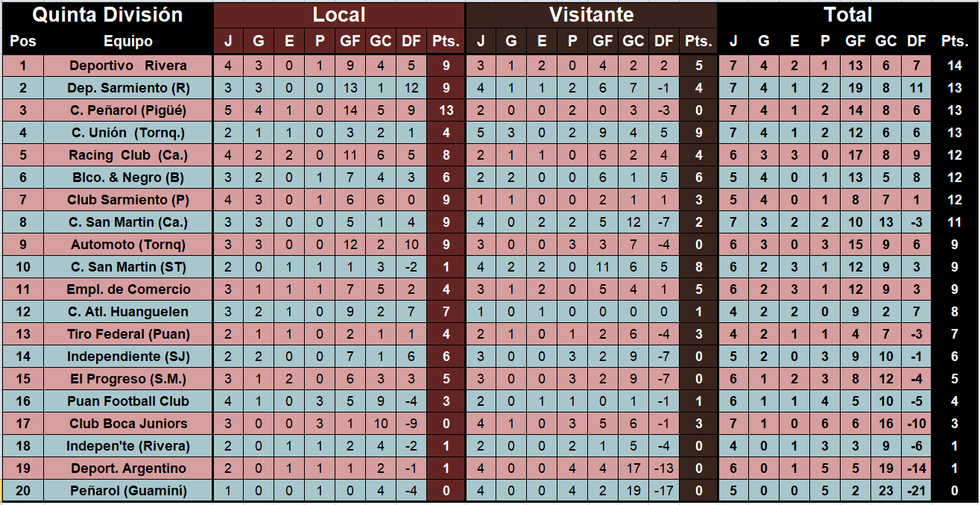Image resolution: width=980 pixels, height=505 pixels.
Task: Select the Automoto (Tornq) team cell
Action: [x=128, y=245]
